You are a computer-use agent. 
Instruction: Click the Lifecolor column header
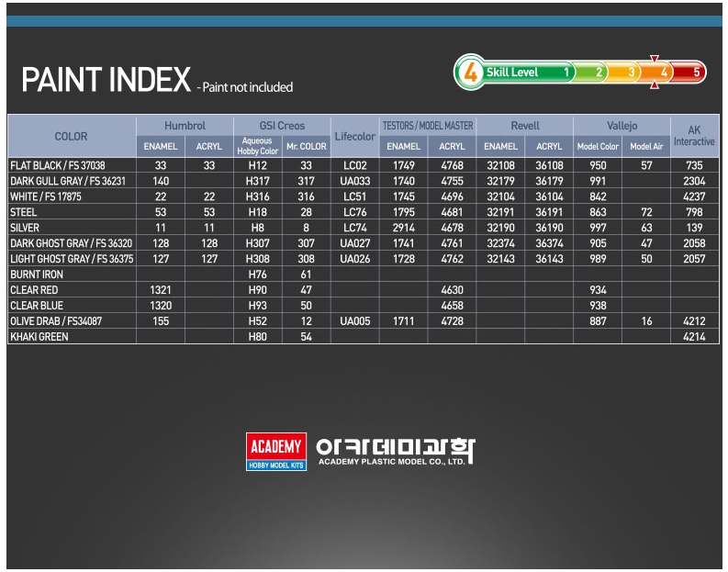[354, 137]
